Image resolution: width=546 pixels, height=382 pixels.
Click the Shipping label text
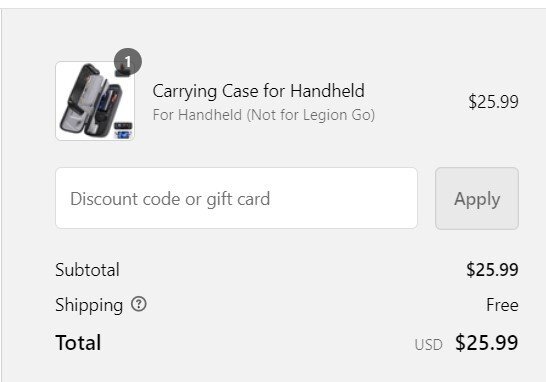click(89, 305)
